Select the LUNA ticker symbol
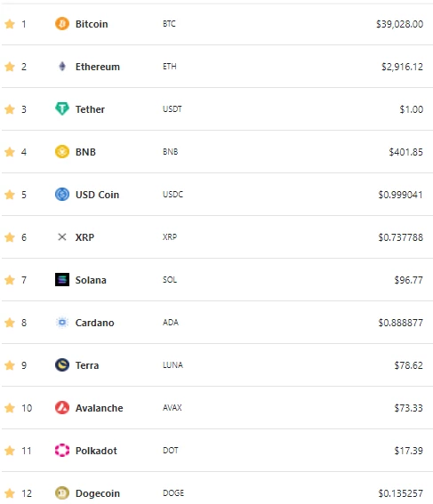433x504 pixels. [172, 364]
